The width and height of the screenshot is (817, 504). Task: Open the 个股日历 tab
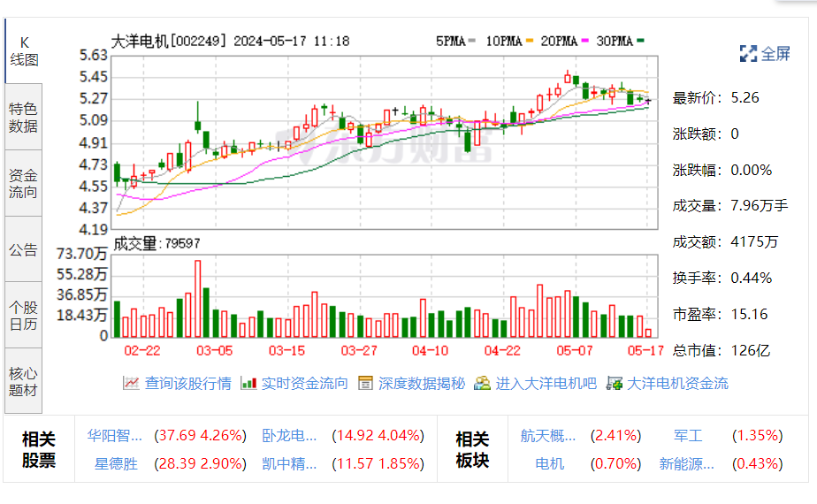click(24, 316)
